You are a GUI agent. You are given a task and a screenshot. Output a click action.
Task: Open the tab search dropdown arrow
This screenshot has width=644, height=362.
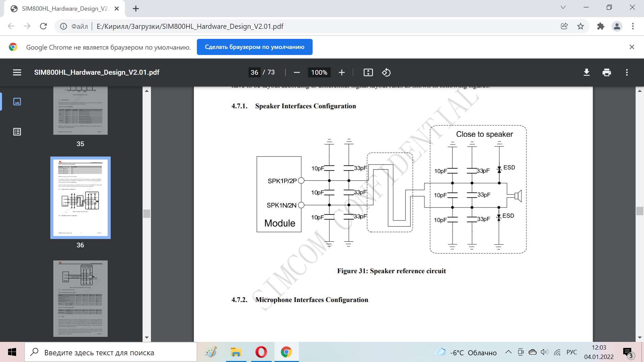point(563,7)
